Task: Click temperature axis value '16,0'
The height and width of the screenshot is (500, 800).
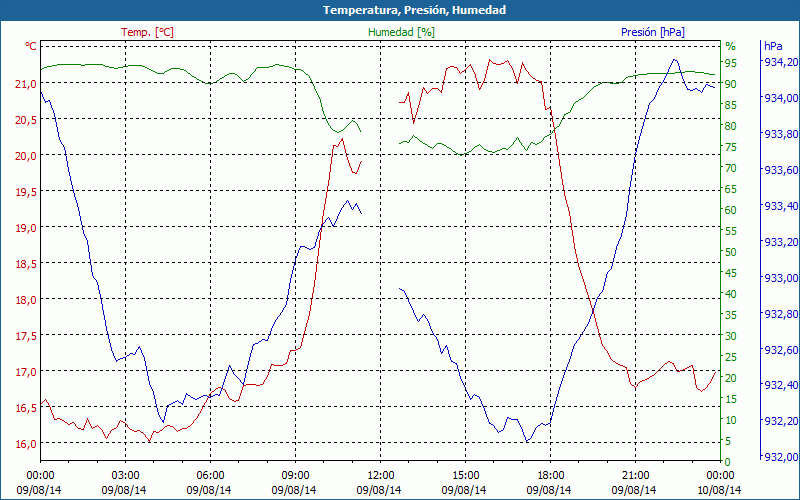Action: tap(26, 443)
